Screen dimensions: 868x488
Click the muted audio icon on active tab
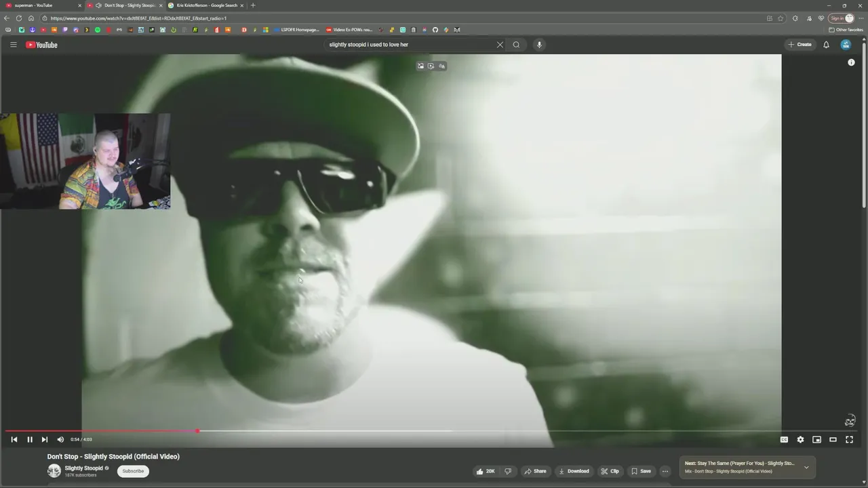pyautogui.click(x=98, y=5)
